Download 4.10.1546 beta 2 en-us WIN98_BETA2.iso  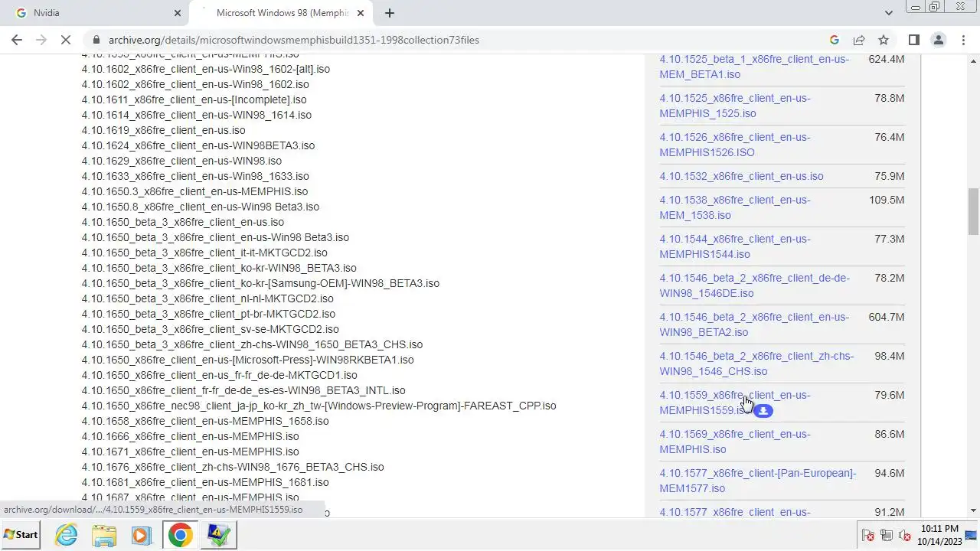[x=754, y=324]
